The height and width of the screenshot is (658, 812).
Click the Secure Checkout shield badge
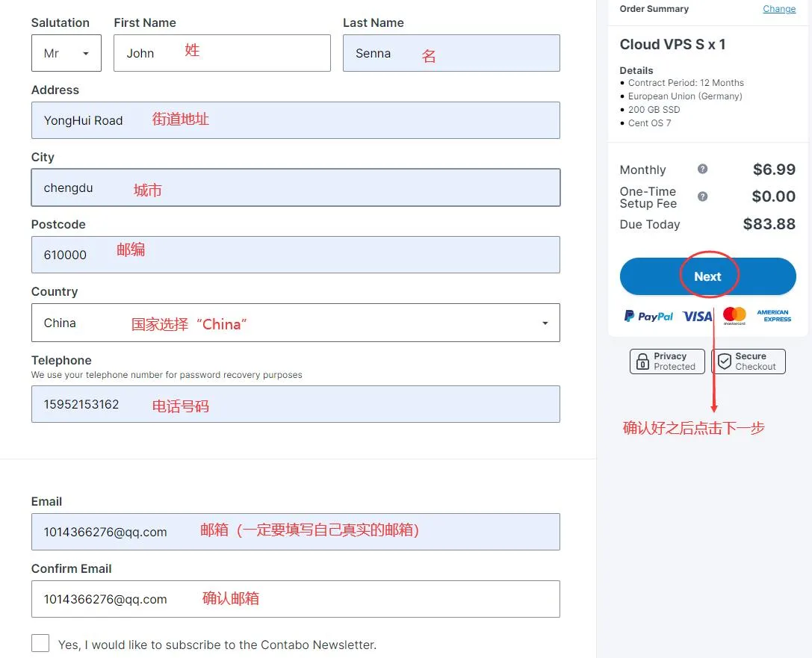[x=748, y=361]
